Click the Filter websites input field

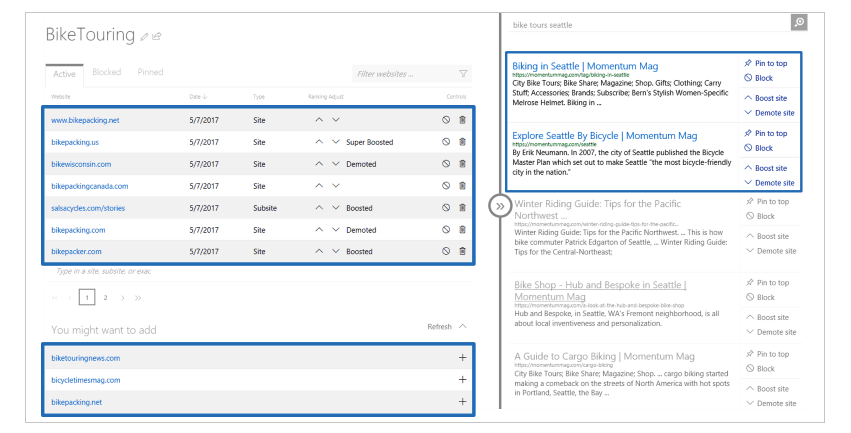(404, 74)
